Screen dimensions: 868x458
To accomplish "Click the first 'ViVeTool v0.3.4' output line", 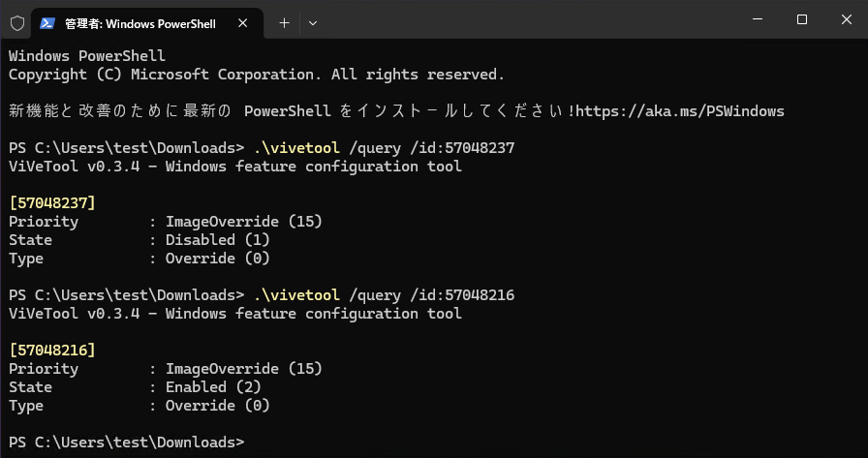I will point(235,167).
